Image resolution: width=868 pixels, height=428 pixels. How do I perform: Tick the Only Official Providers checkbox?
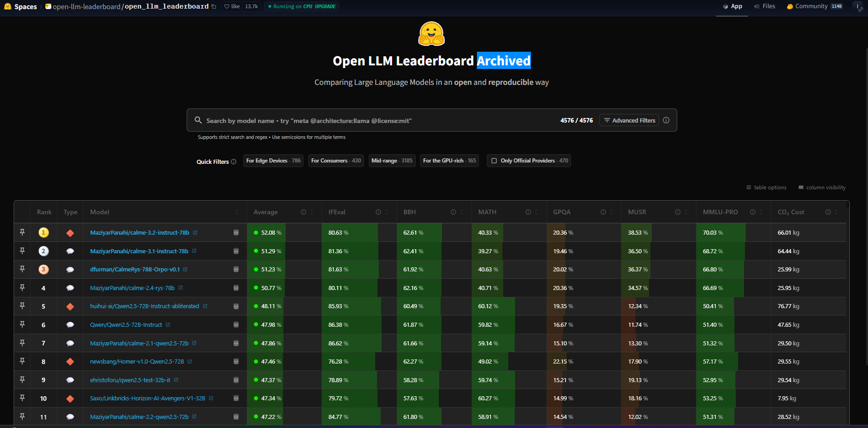pos(494,161)
